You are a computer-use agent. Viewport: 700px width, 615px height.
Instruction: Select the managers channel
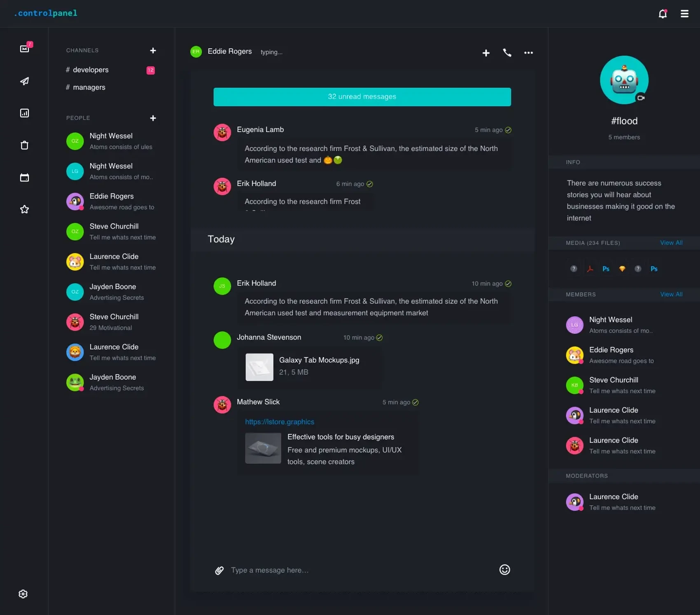[x=89, y=87]
